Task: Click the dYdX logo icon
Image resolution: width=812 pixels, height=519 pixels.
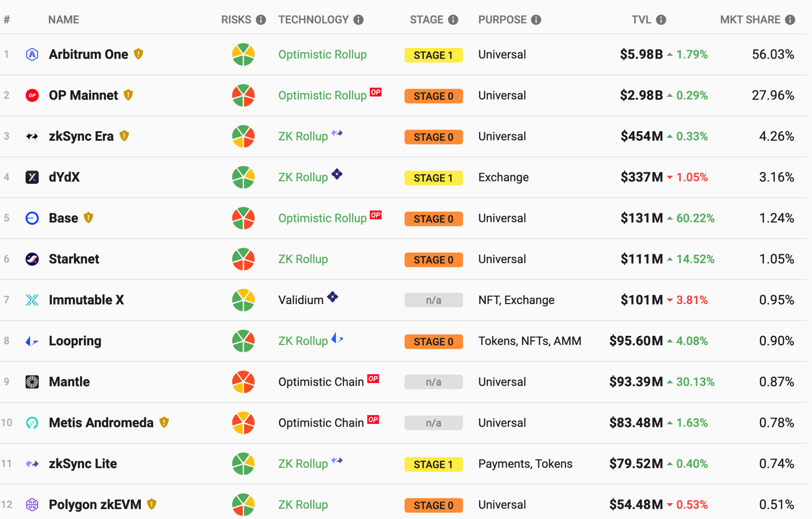Action: (x=32, y=177)
